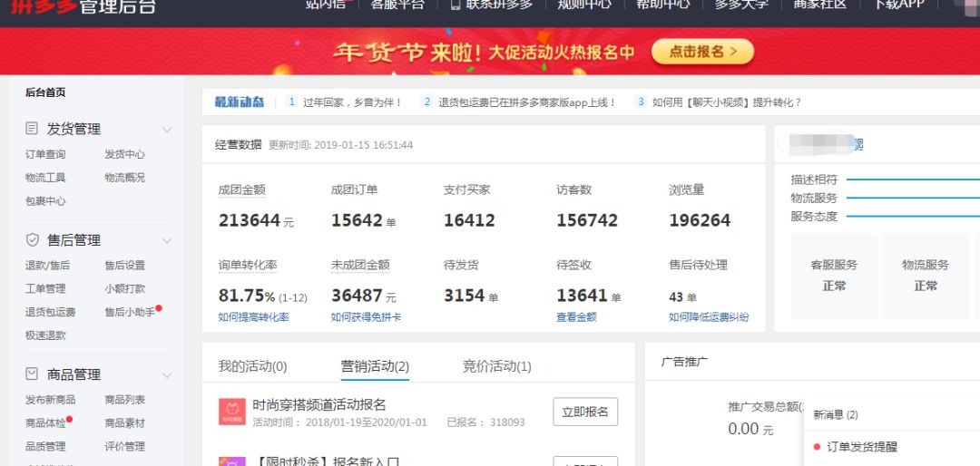Open the 如何降低运费纠纷 link
This screenshot has width=980, height=466.
(709, 317)
